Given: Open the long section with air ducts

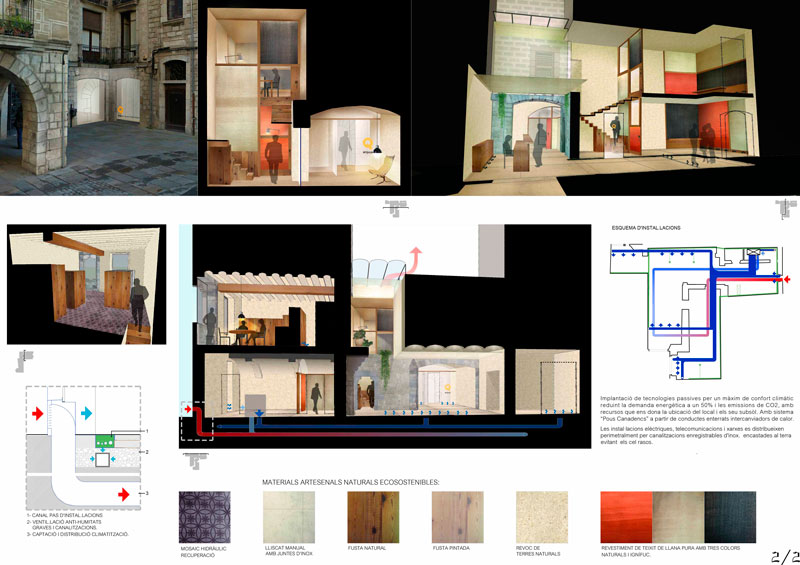Looking at the screenshot, I should pos(385,336).
